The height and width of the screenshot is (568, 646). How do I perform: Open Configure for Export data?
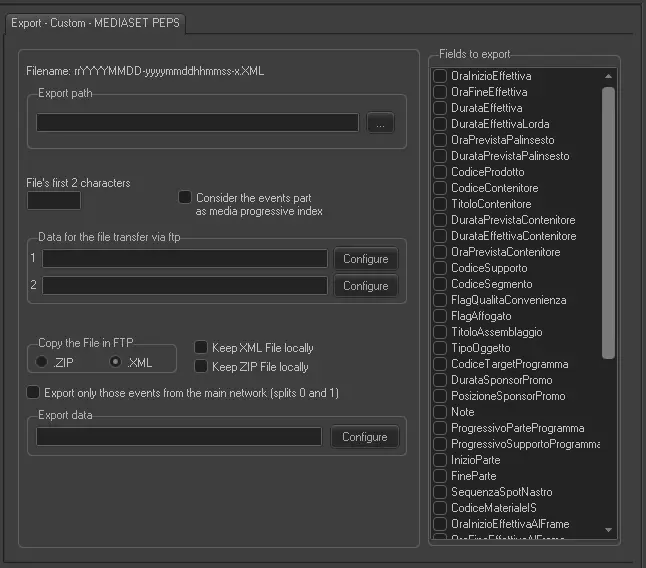pyautogui.click(x=365, y=437)
